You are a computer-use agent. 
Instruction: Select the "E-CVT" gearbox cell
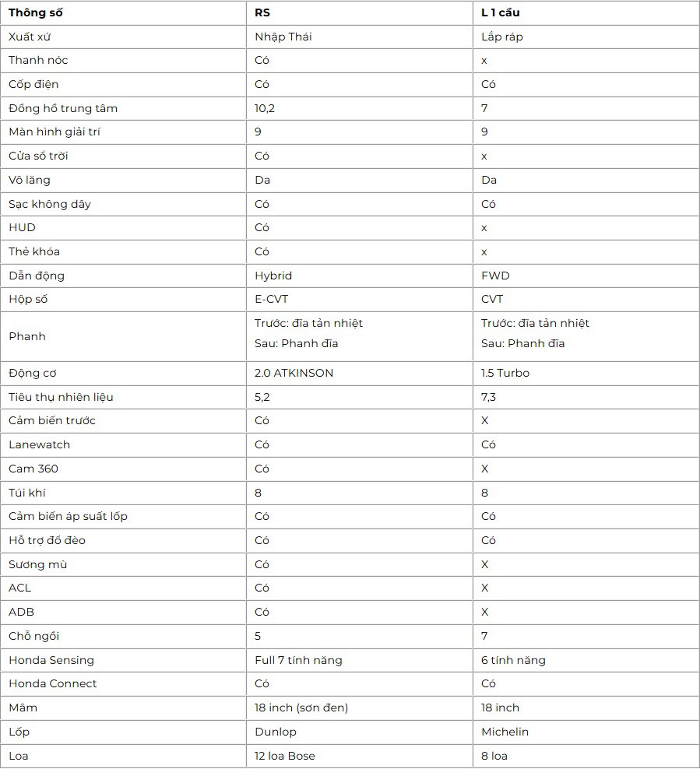(271, 299)
